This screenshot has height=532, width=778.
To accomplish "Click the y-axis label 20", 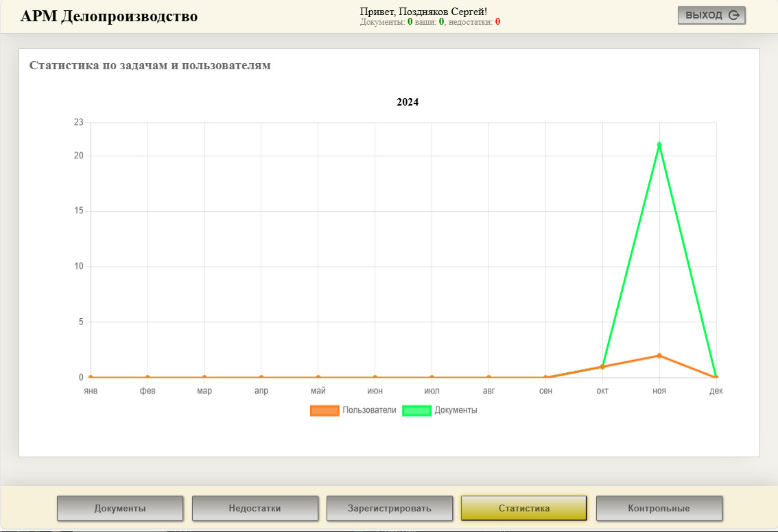I will click(79, 156).
